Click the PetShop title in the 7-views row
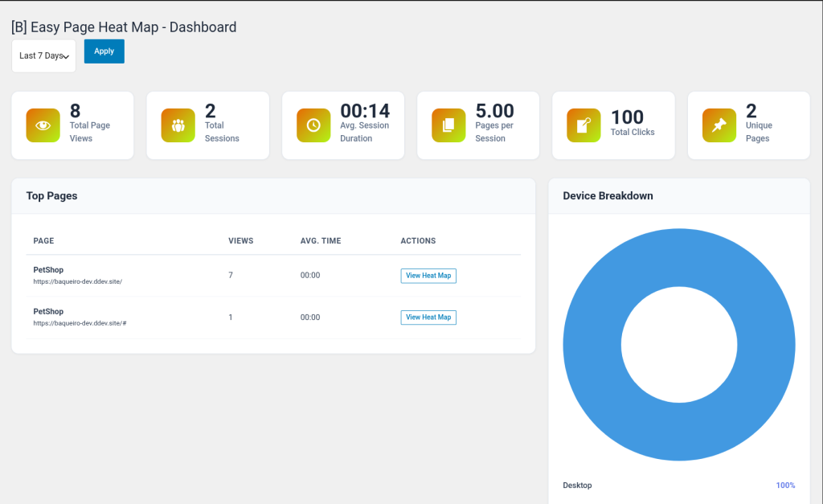 [x=48, y=270]
